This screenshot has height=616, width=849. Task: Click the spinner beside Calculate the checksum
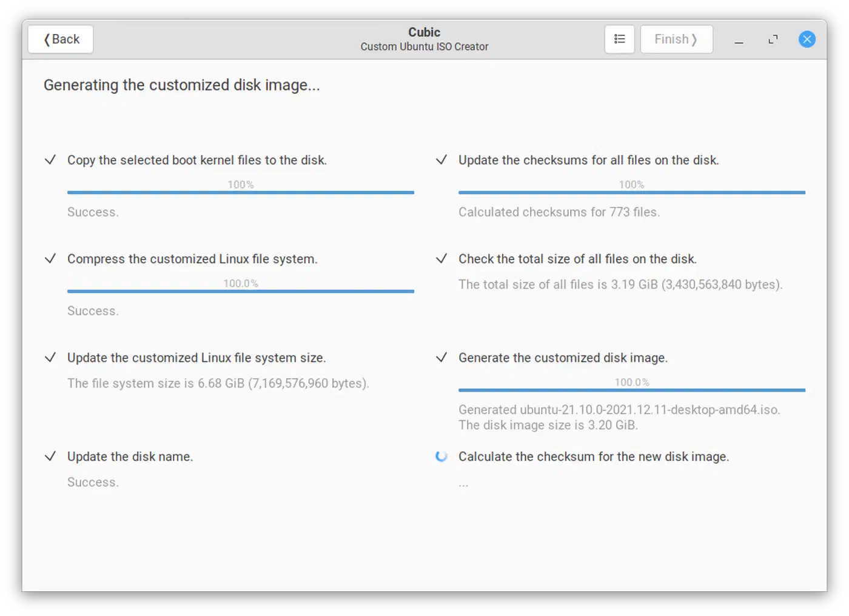pos(441,457)
